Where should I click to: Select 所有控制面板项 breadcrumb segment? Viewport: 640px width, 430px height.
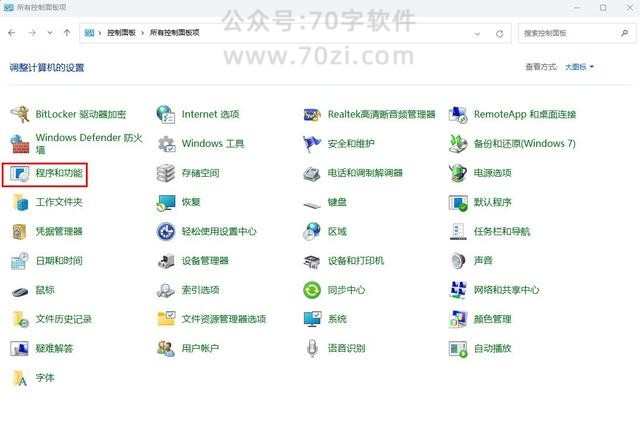pos(174,33)
